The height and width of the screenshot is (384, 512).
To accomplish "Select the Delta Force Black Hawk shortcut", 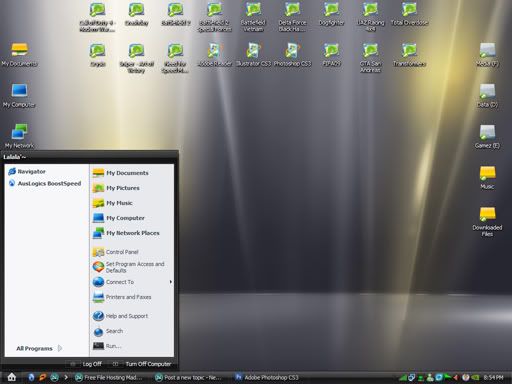I will click(292, 17).
